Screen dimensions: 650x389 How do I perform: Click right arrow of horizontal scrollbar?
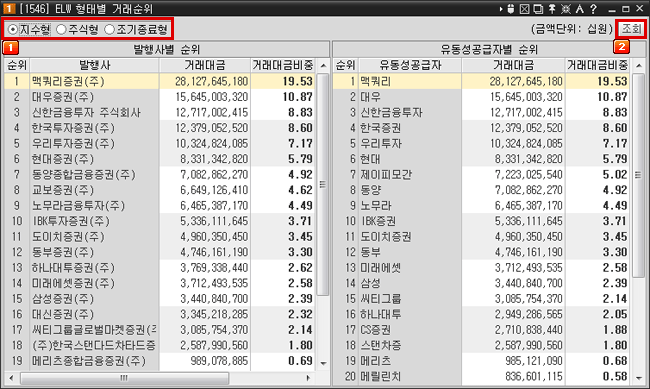coord(308,378)
